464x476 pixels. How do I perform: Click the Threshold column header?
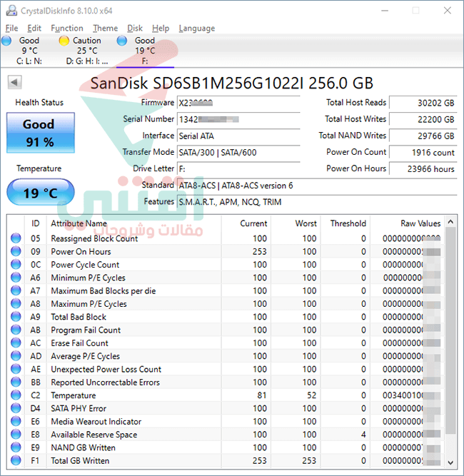coord(346,223)
